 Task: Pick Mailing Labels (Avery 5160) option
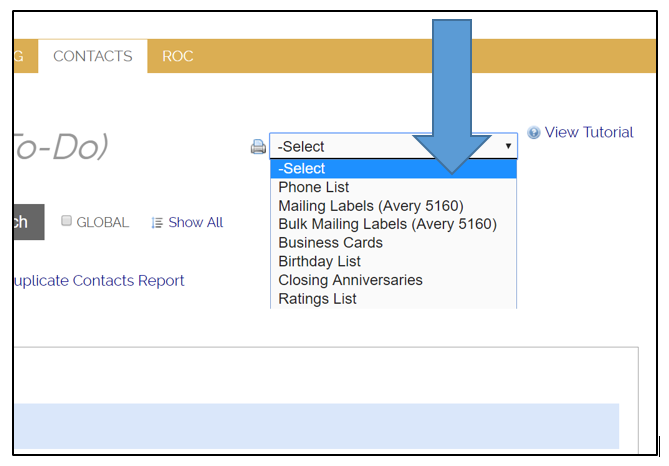click(x=370, y=206)
